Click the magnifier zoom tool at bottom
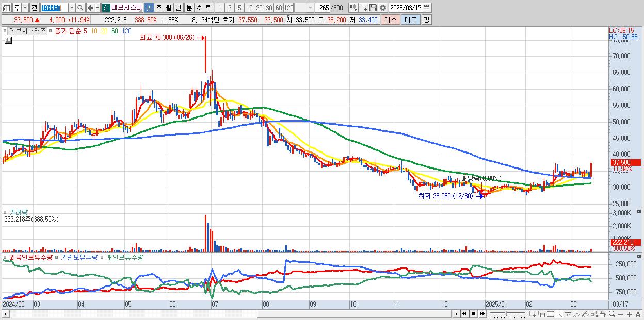This screenshot has height=320, width=644. click(x=612, y=314)
